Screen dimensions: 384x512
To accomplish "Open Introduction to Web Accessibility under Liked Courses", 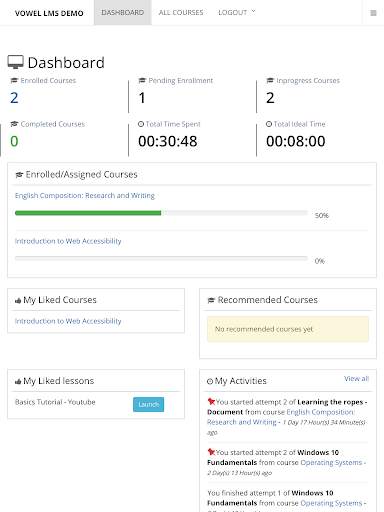I will point(68,321).
